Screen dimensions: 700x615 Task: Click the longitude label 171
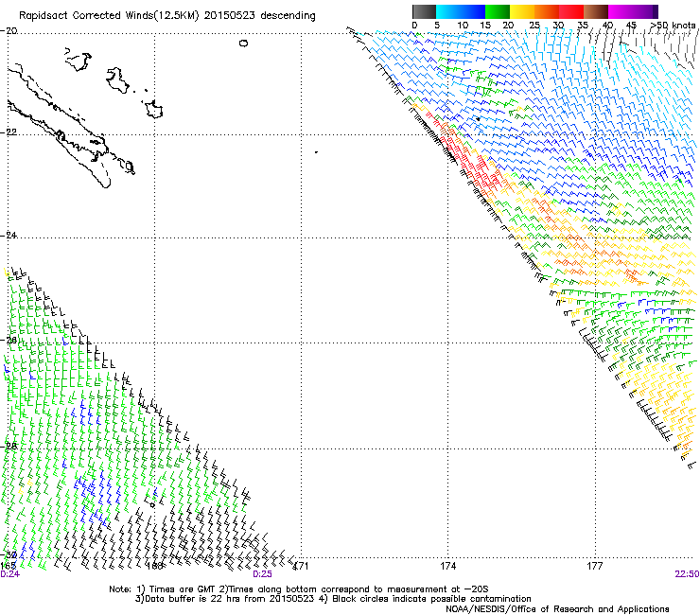[x=301, y=566]
